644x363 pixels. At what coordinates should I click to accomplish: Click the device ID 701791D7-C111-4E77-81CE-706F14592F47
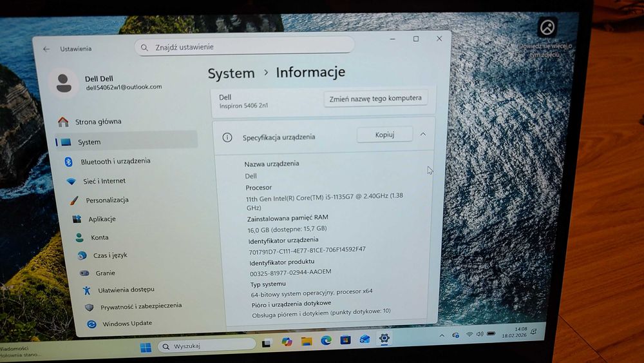click(307, 250)
